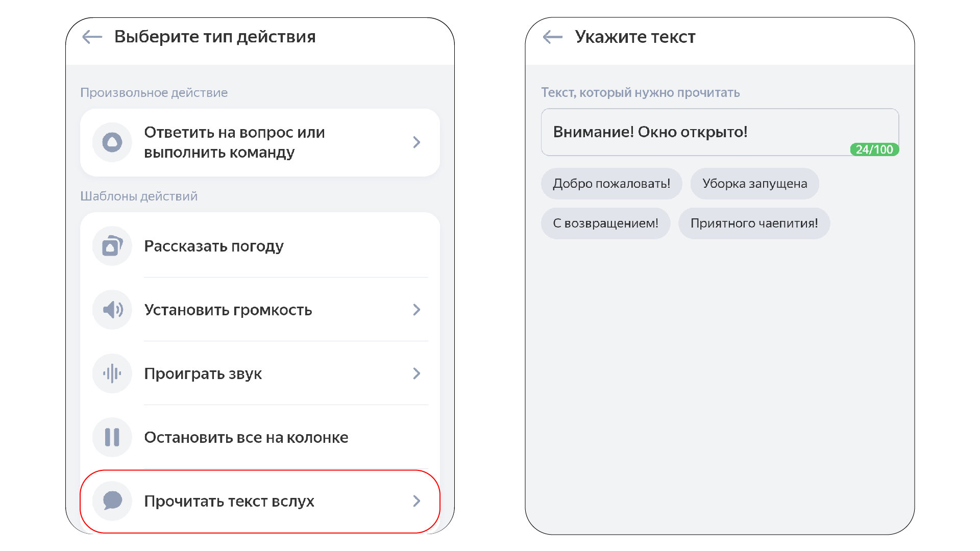Go back from the Укажите текст screen

pyautogui.click(x=553, y=37)
